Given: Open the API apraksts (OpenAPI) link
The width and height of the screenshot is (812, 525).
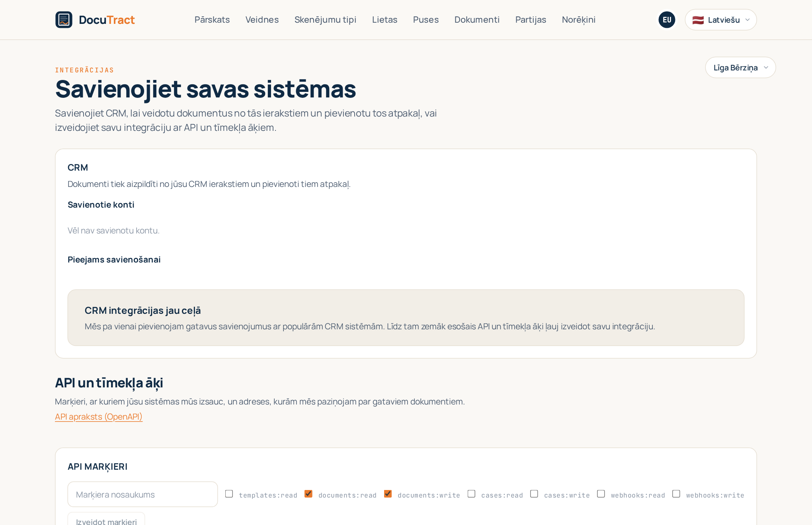Looking at the screenshot, I should pyautogui.click(x=99, y=416).
